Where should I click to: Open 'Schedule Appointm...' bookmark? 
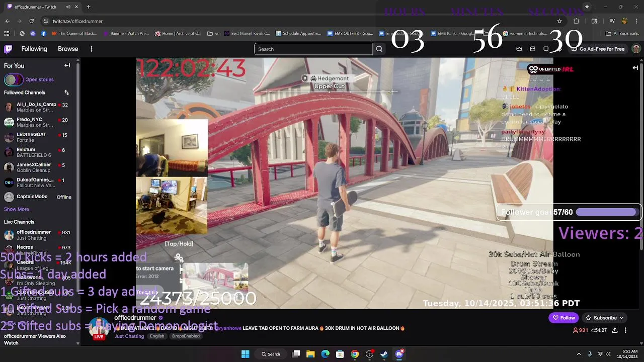(298, 34)
